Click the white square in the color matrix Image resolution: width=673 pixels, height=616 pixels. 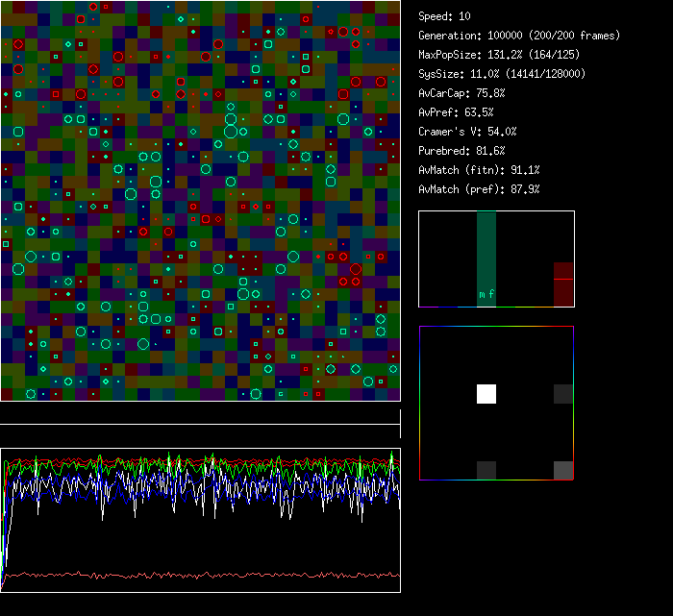point(486,394)
